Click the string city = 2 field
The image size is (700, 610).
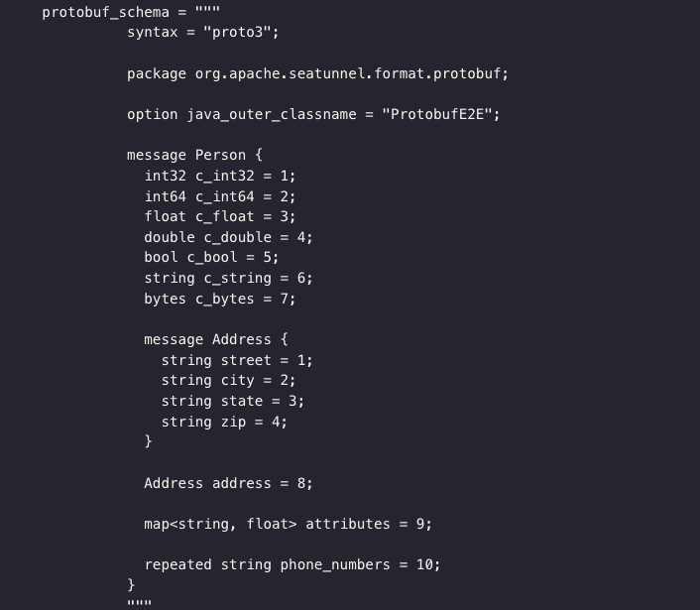click(x=228, y=381)
